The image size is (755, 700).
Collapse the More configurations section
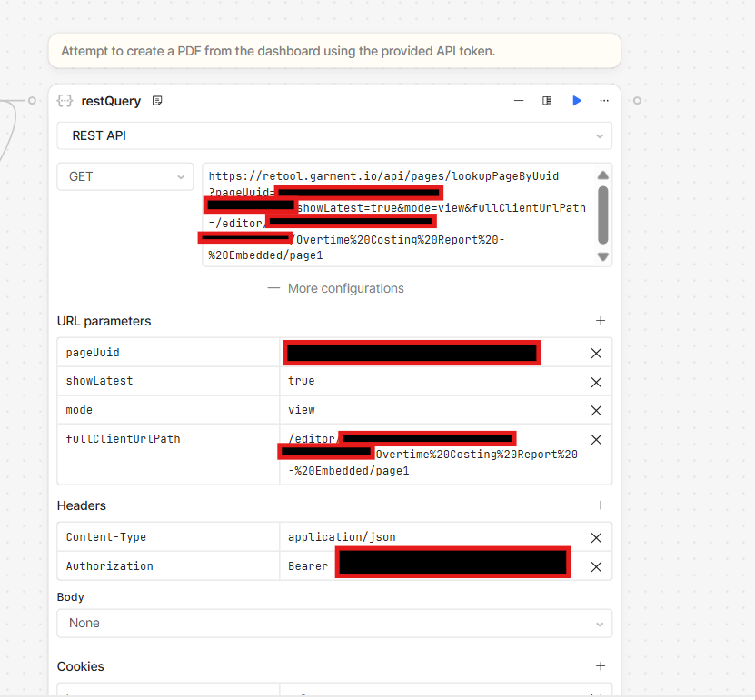[x=334, y=288]
